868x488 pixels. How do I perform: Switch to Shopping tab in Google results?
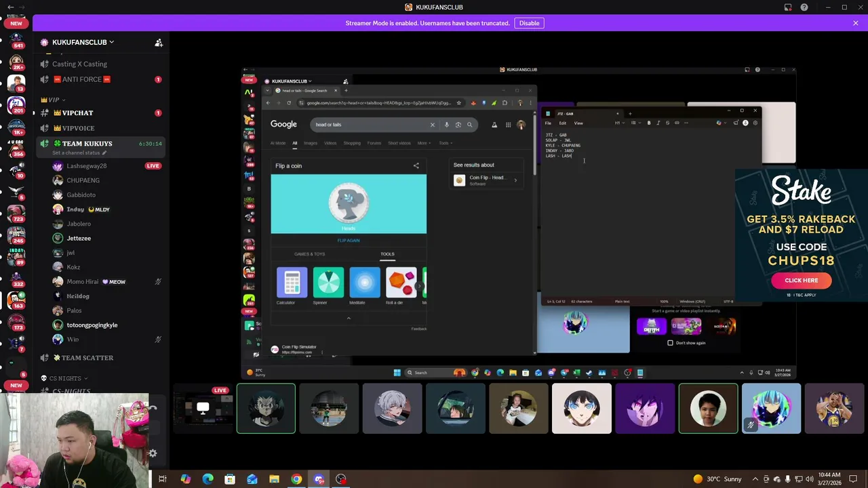(352, 143)
